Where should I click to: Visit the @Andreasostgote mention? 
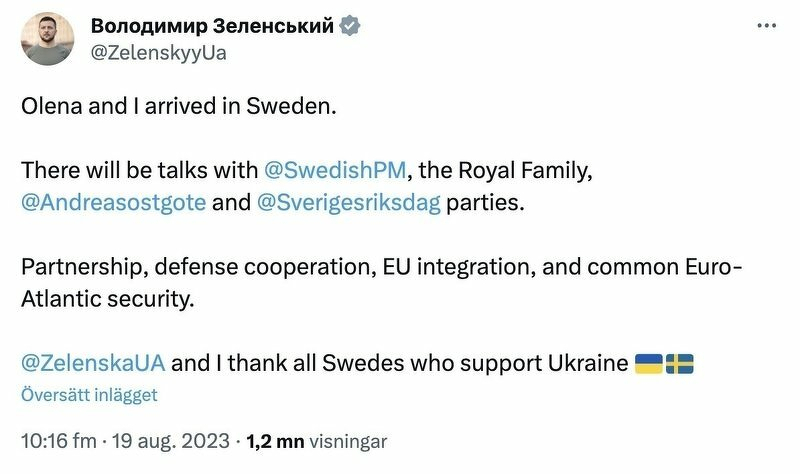pyautogui.click(x=113, y=202)
